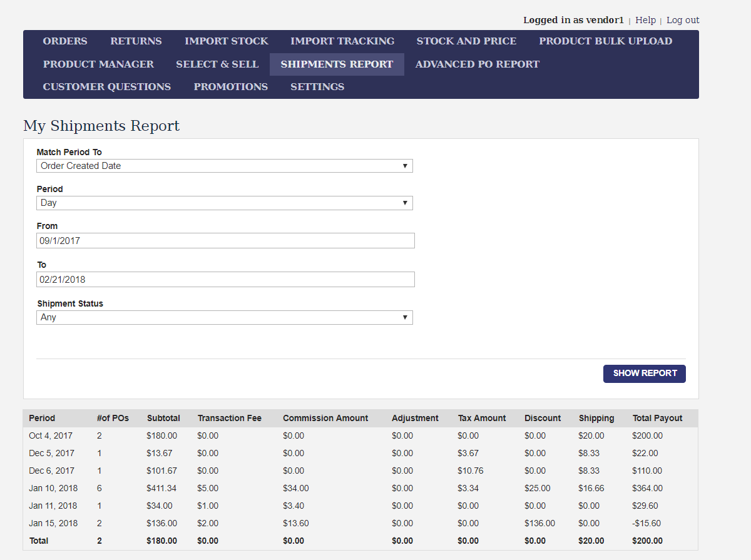Select the Dec 6, 2017 period cell

51,471
